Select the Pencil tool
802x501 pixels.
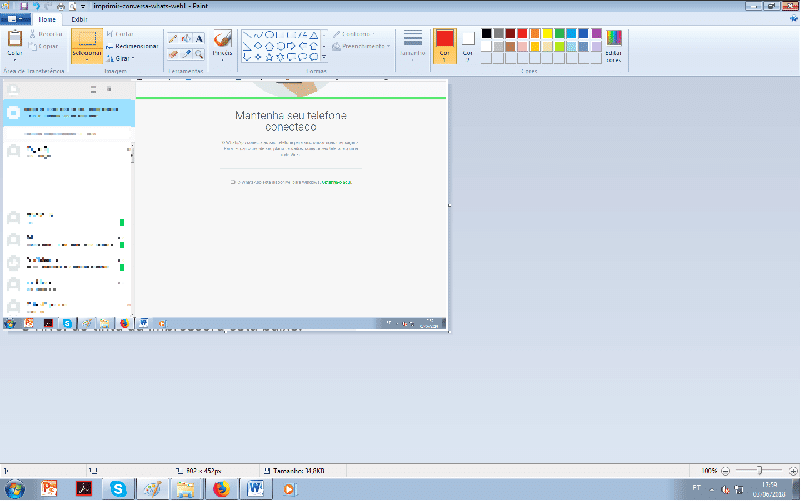pyautogui.click(x=172, y=38)
